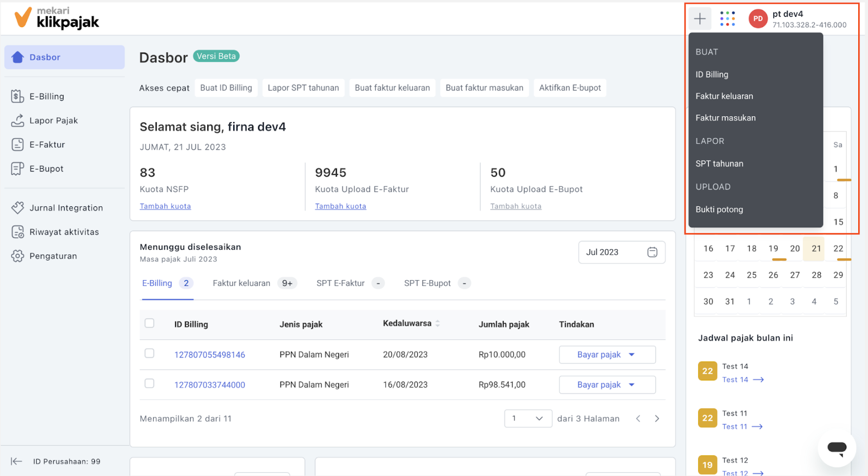868x476 pixels.
Task: Select day 19 in the calendar
Action: point(773,249)
